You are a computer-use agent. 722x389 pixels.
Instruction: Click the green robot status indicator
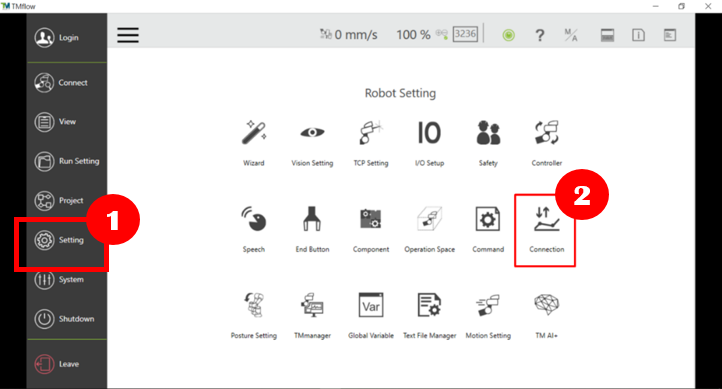coord(508,35)
